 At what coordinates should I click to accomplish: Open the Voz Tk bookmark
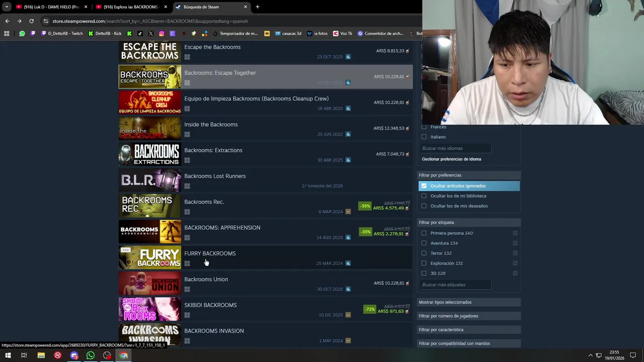[x=343, y=34]
